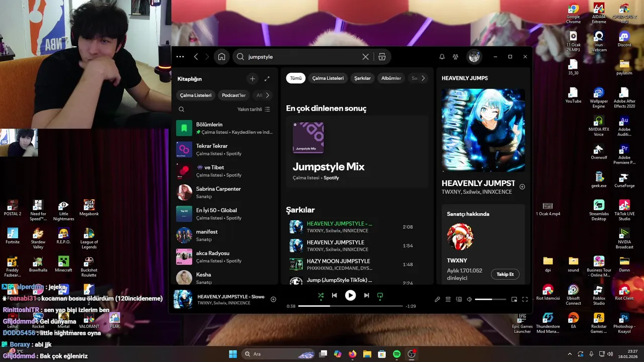The height and width of the screenshot is (362, 644).
Task: Mute the Spotify volume
Action: (469, 299)
